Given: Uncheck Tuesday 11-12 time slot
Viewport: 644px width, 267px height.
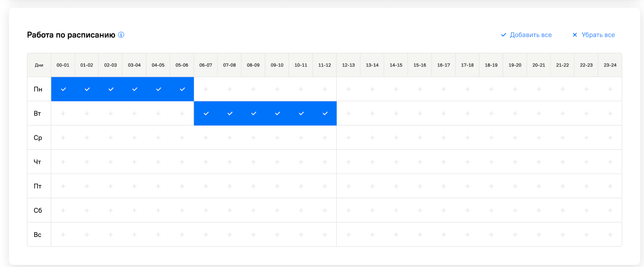Looking at the screenshot, I should point(325,114).
